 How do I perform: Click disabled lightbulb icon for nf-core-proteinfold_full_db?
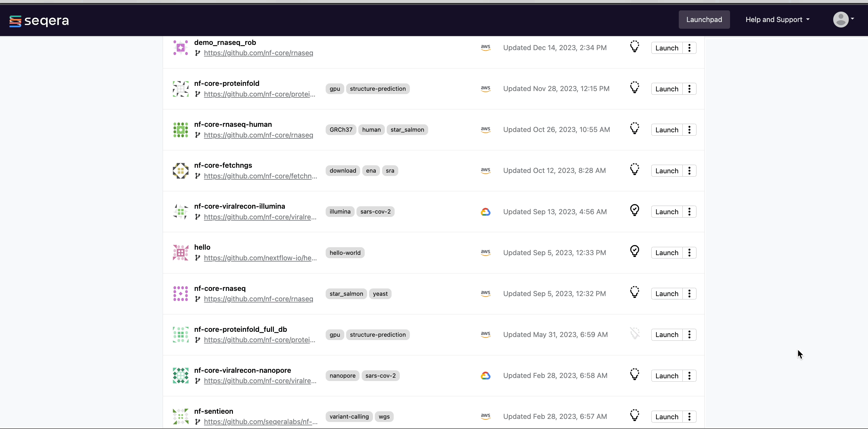coord(635,334)
